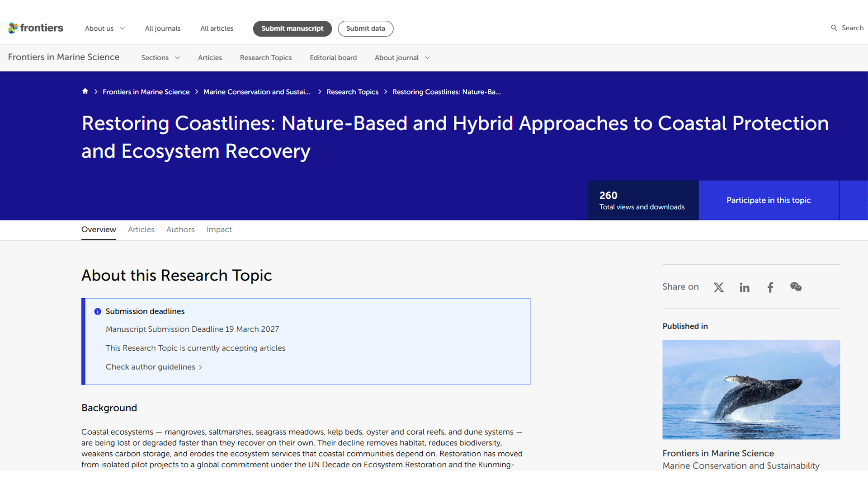Click the submission deadlines info icon
Screen dimensions: 868x488
coord(98,311)
